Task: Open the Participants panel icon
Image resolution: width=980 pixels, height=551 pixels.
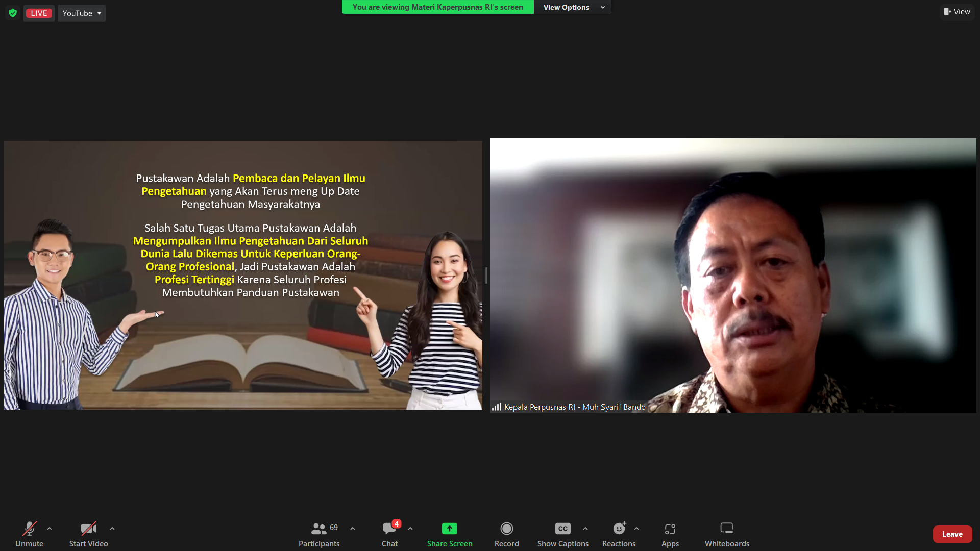Action: click(319, 529)
